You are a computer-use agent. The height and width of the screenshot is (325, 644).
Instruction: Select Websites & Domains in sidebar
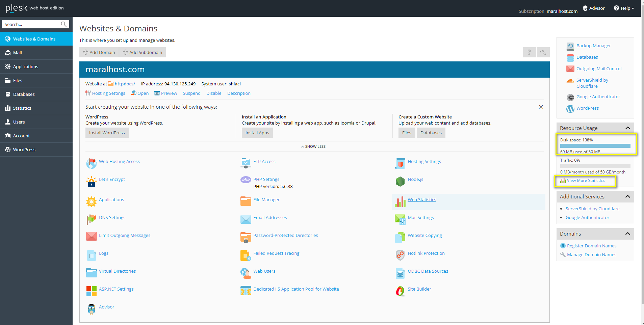point(36,39)
